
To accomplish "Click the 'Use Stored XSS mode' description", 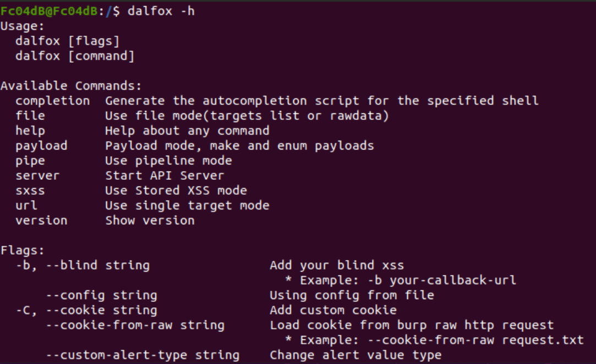I will point(176,190).
